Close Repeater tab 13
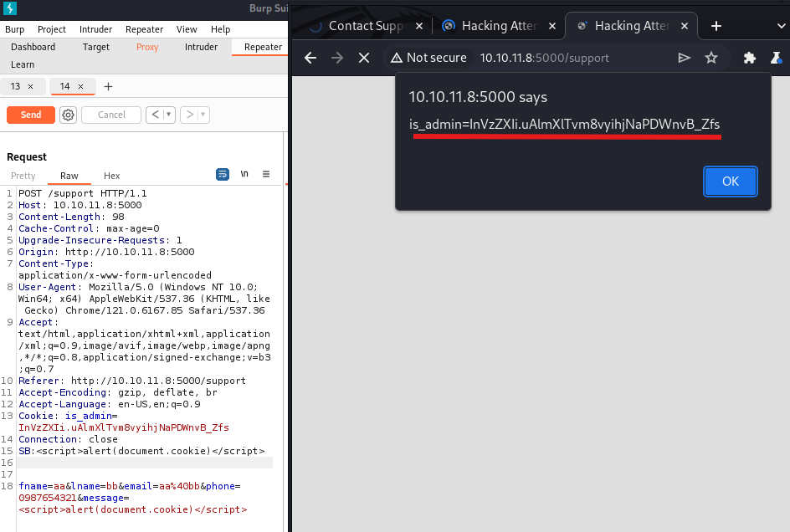790x532 pixels. 31,87
